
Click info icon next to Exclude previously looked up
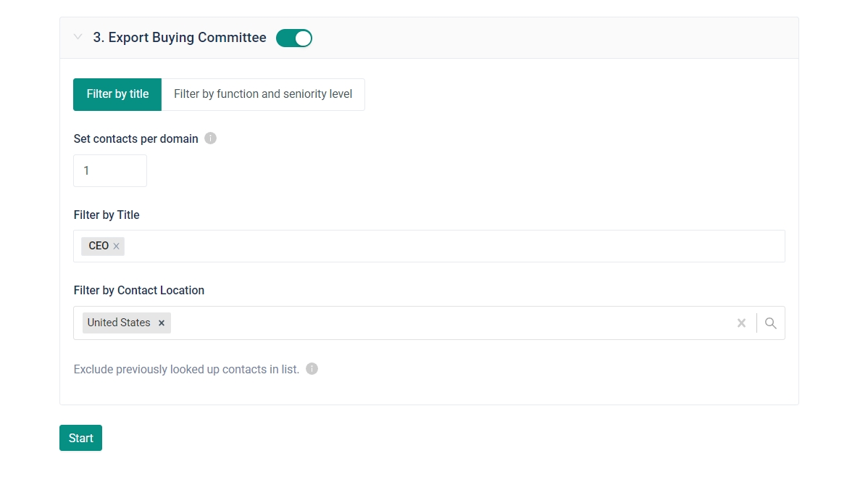click(312, 369)
